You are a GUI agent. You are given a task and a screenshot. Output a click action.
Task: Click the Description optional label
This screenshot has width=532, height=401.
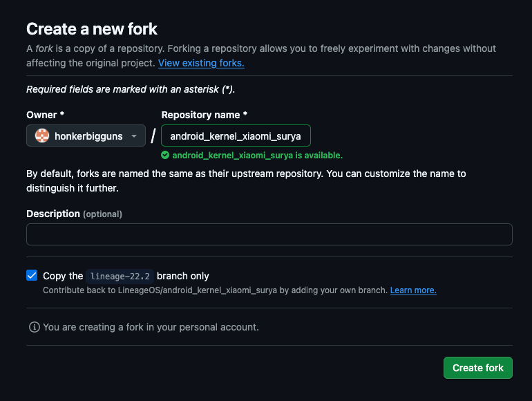75,214
